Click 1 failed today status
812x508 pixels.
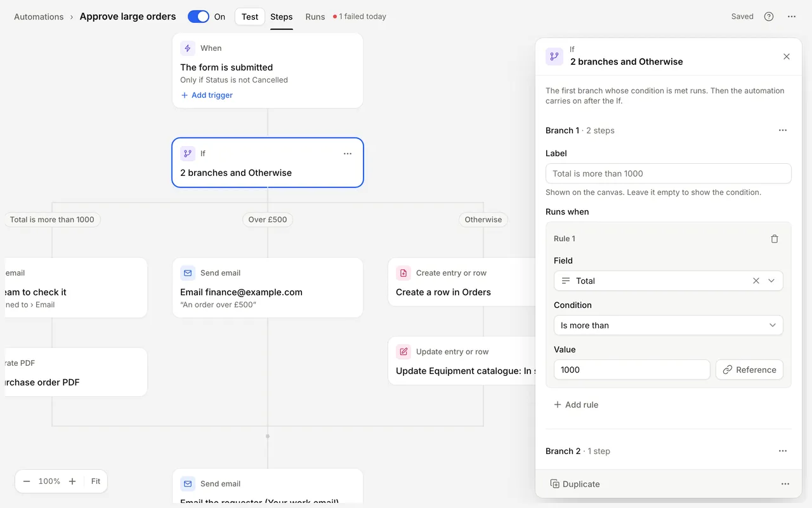(x=360, y=17)
